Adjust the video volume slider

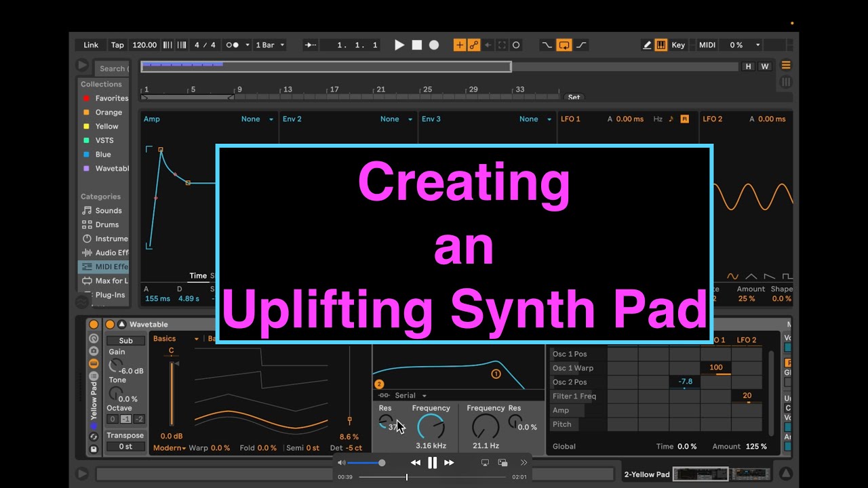pos(366,463)
